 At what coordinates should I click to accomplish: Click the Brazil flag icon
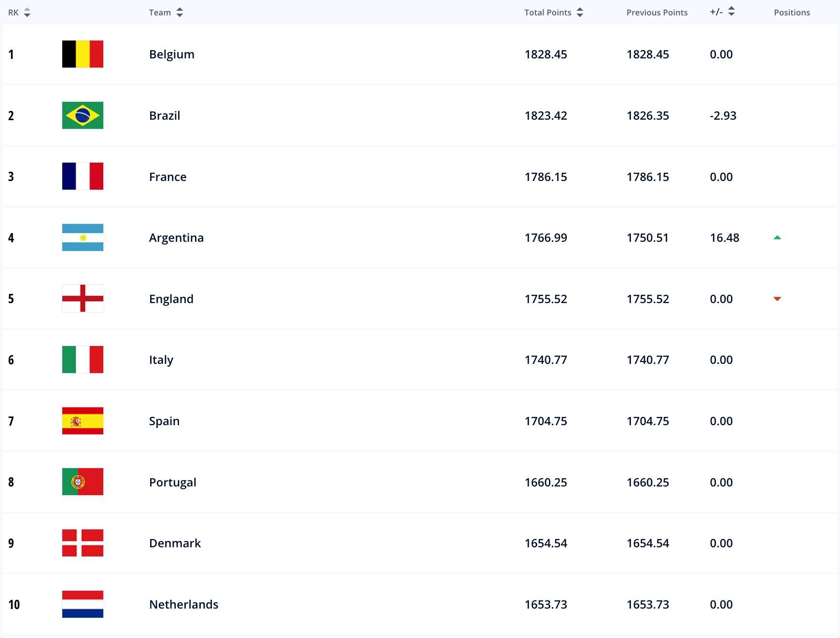(83, 115)
